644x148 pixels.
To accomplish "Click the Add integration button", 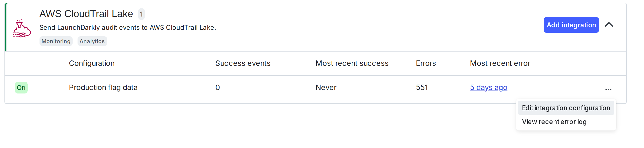I will pos(571,25).
